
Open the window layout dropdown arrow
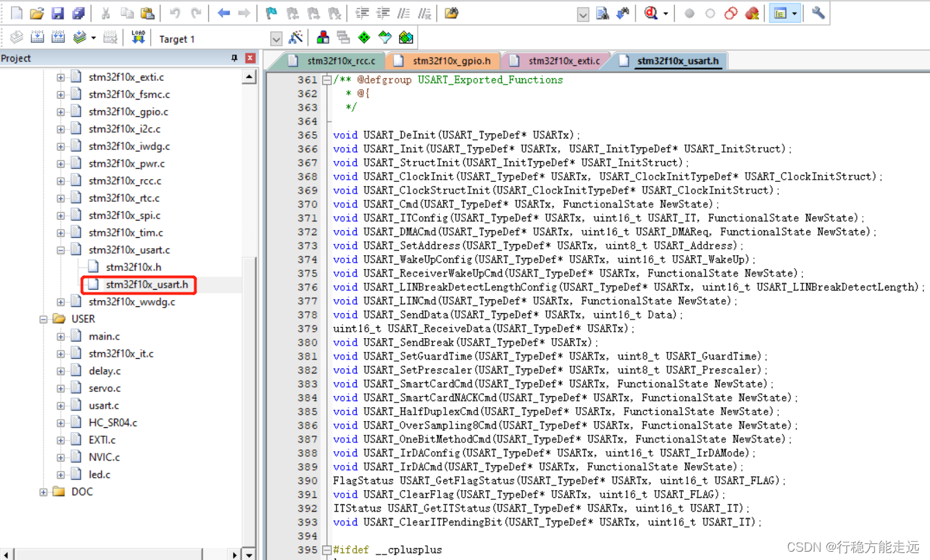(794, 13)
